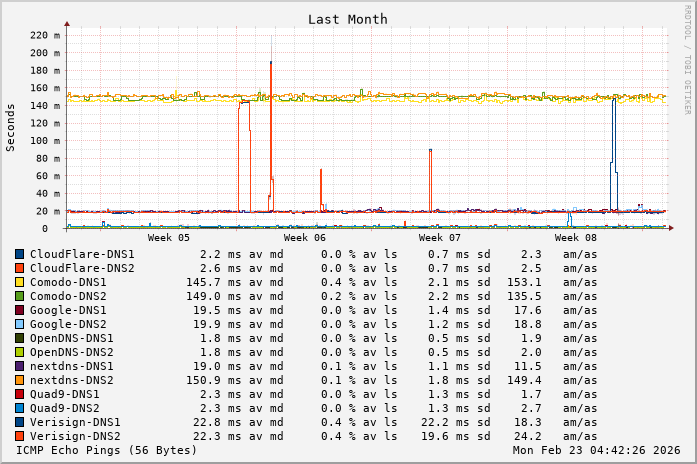The image size is (697, 464).
Task: Select the Comodo-DNS1 yellow legend swatch
Action: 19,283
